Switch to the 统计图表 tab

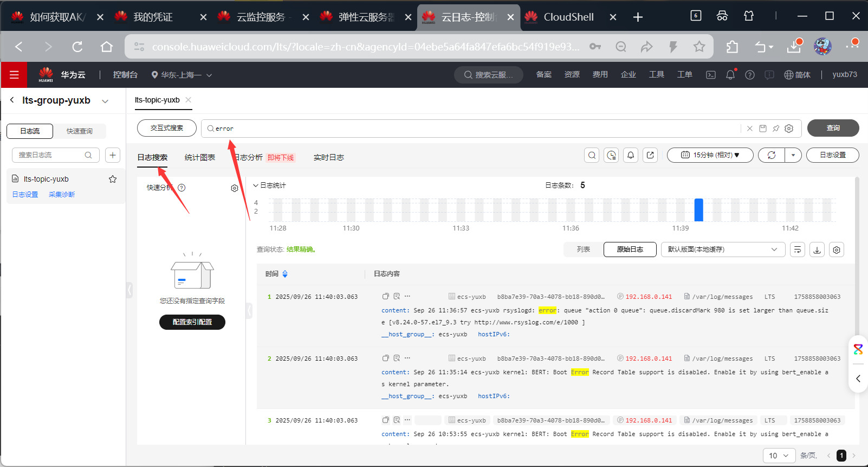pyautogui.click(x=200, y=157)
